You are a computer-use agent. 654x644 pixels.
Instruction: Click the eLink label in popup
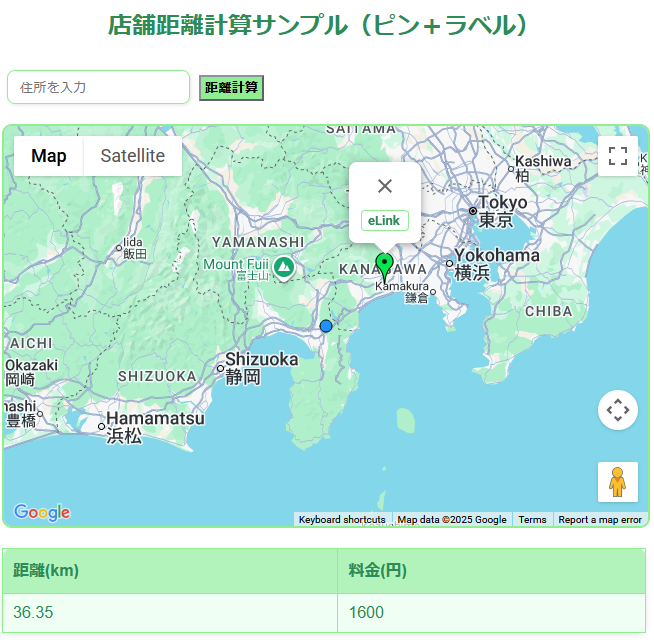coord(384,220)
